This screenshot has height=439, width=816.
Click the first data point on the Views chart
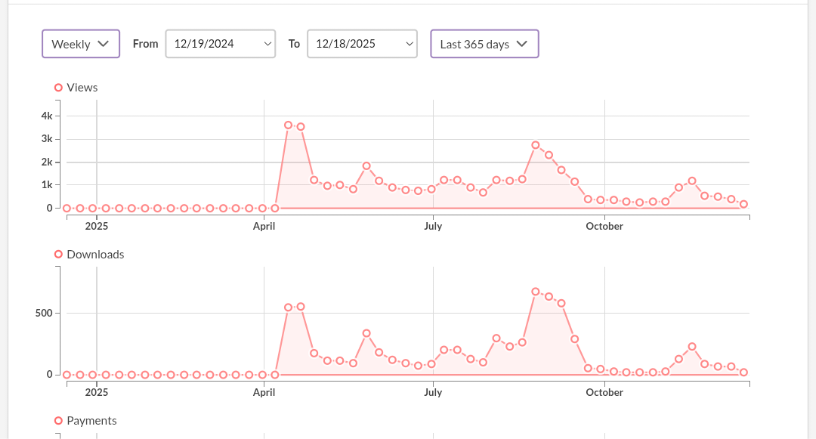click(x=67, y=208)
